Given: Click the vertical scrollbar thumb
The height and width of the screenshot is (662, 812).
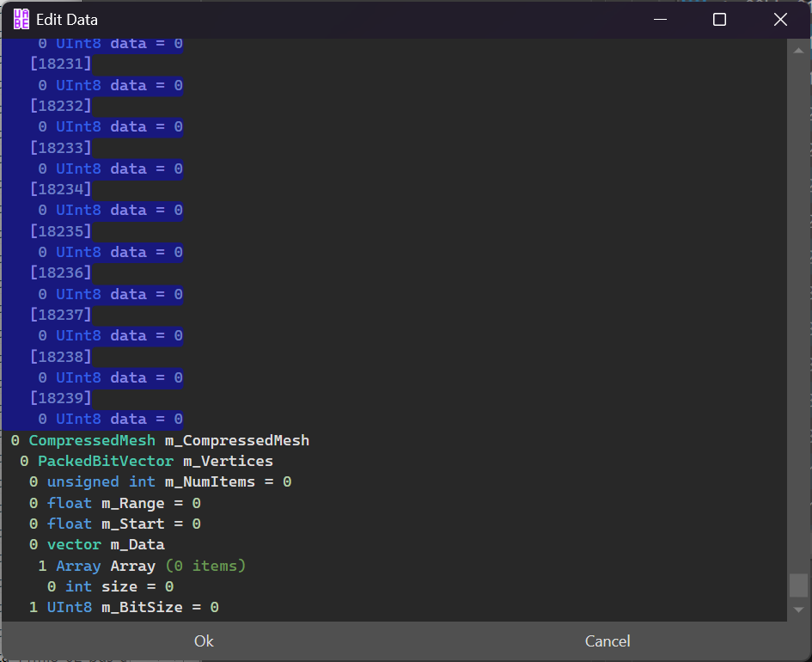Looking at the screenshot, I should click(x=798, y=585).
